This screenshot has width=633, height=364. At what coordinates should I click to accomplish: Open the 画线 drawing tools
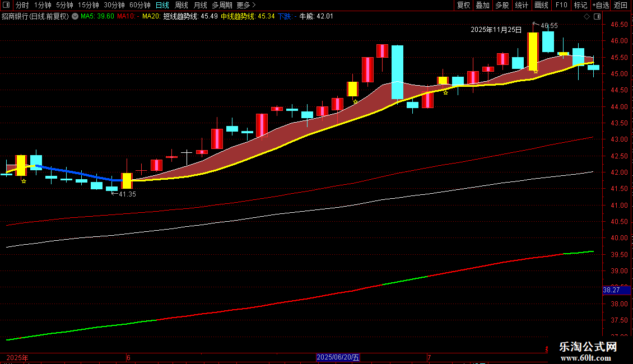pos(541,5)
